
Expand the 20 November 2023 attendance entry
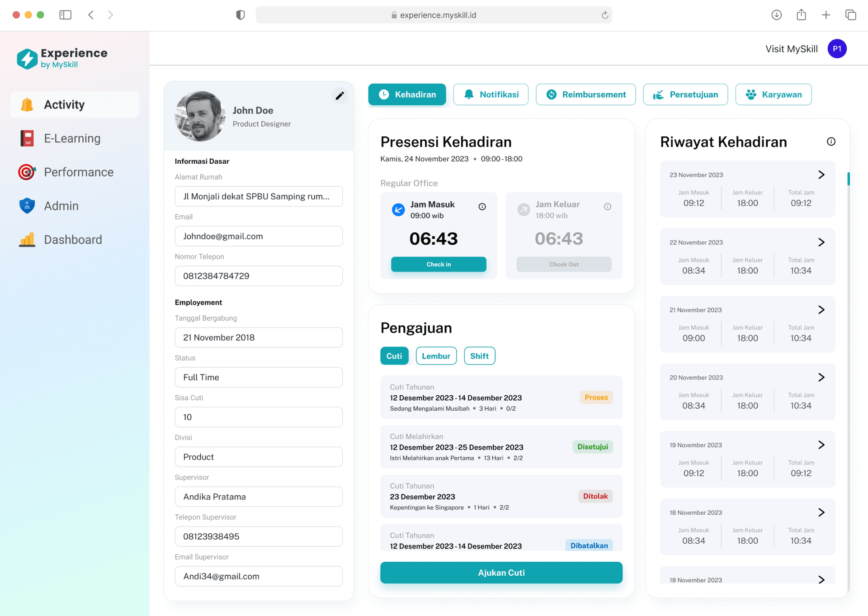(821, 377)
